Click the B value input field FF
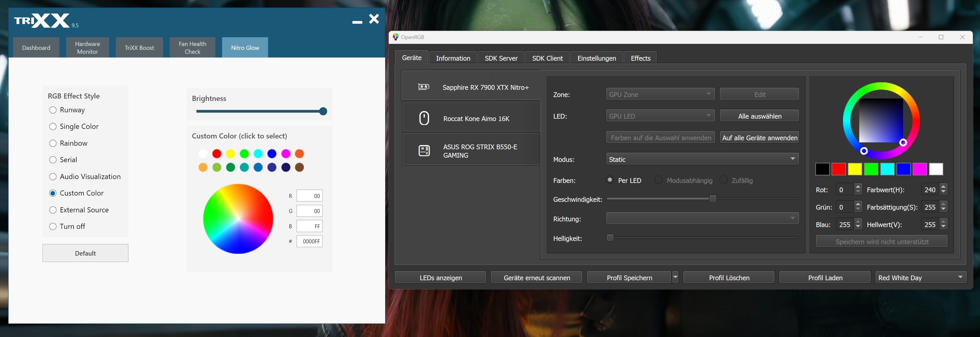Viewport: 980px width, 337px height. tap(309, 226)
